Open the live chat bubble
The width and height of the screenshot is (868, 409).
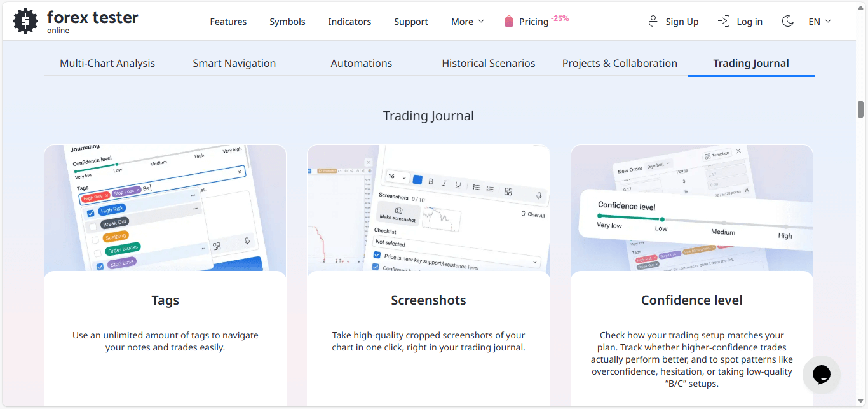pos(821,374)
